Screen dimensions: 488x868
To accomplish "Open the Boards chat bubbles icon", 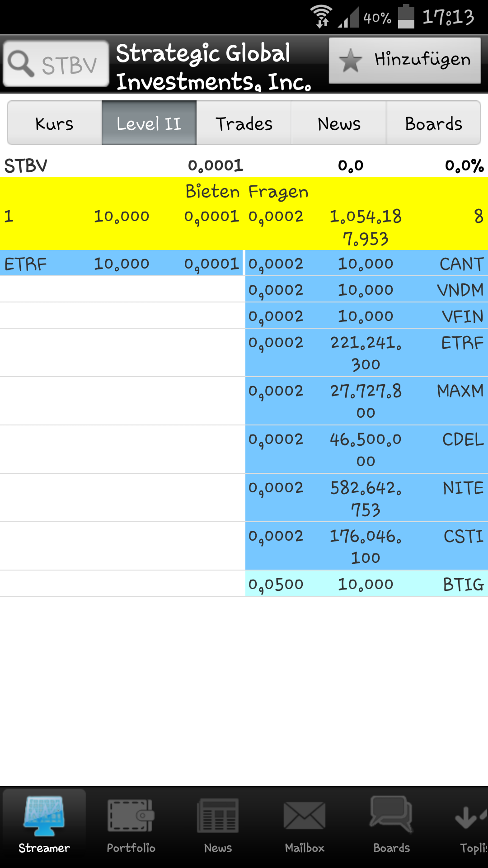I will [391, 815].
